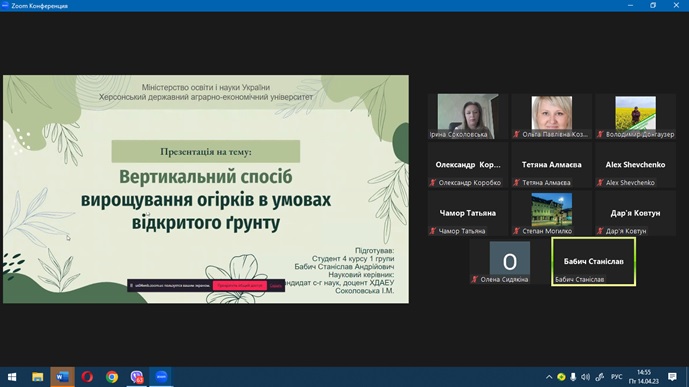Open Word from the taskbar

coord(62,377)
